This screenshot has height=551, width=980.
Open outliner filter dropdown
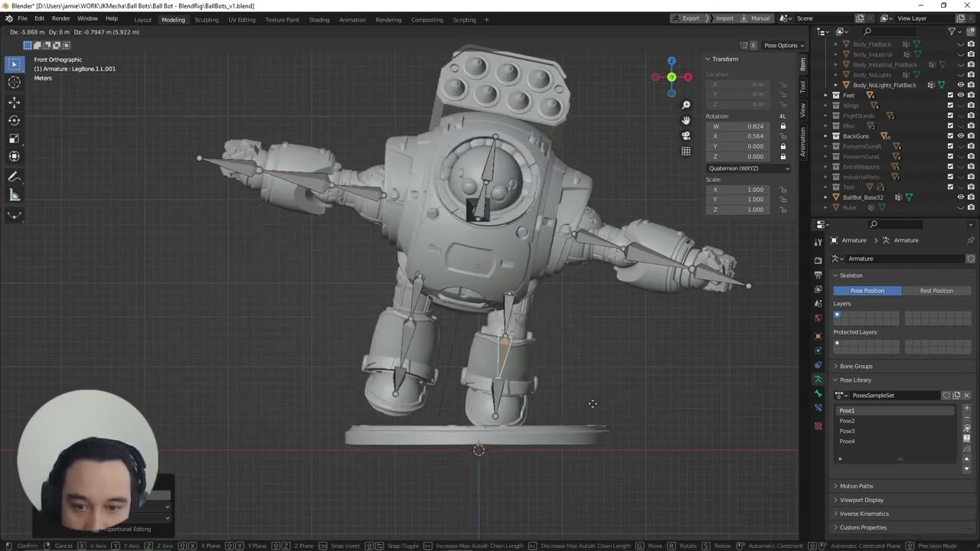(954, 31)
